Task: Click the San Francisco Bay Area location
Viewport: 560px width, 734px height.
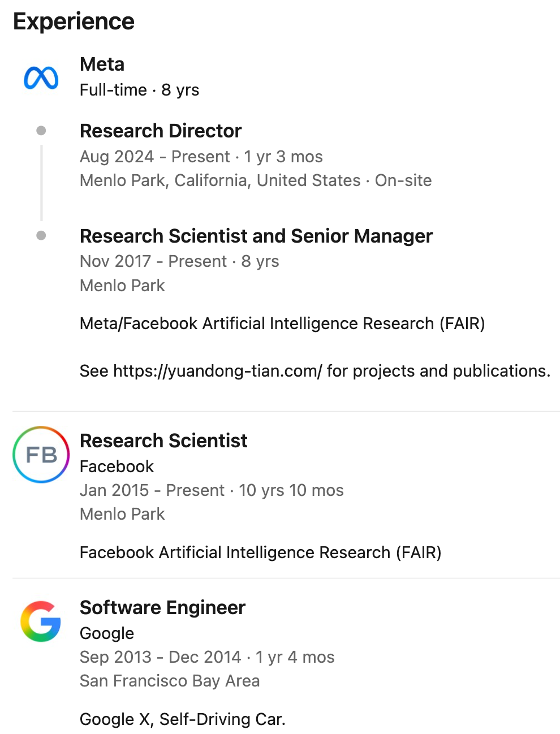Action: click(170, 681)
